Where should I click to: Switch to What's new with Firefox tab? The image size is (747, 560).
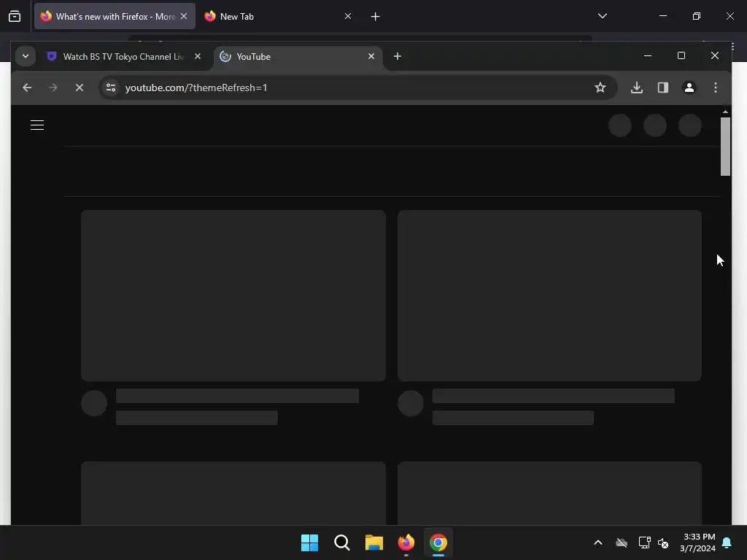115,17
